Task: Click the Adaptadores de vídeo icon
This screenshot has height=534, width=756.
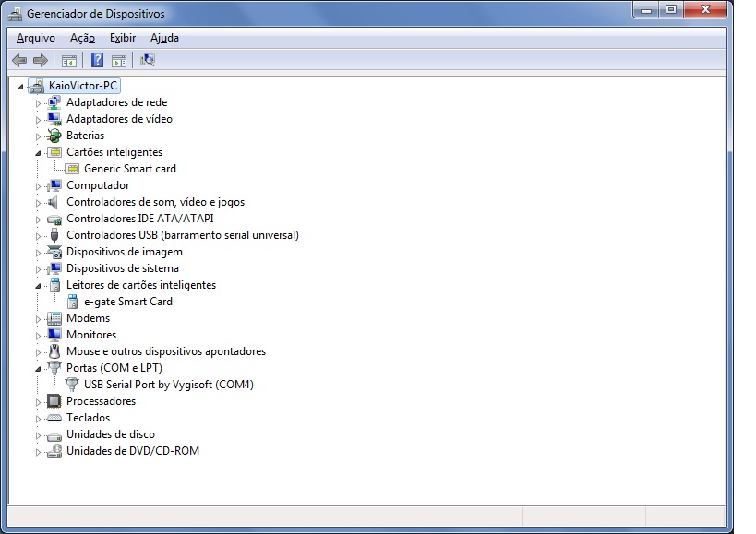Action: [x=54, y=118]
